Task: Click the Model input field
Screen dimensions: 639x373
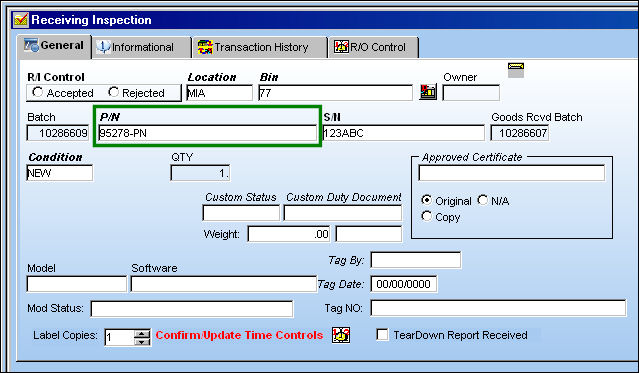Action: pyautogui.click(x=77, y=284)
